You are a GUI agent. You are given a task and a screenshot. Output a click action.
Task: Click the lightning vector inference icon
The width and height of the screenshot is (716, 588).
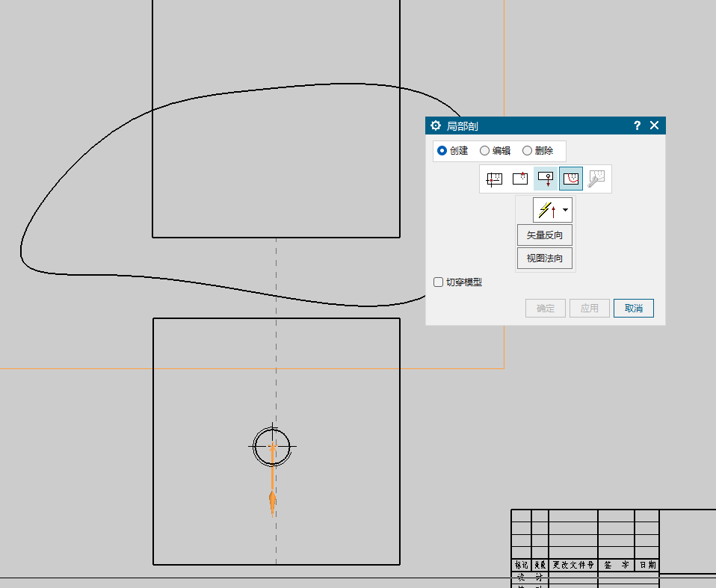[x=547, y=210]
